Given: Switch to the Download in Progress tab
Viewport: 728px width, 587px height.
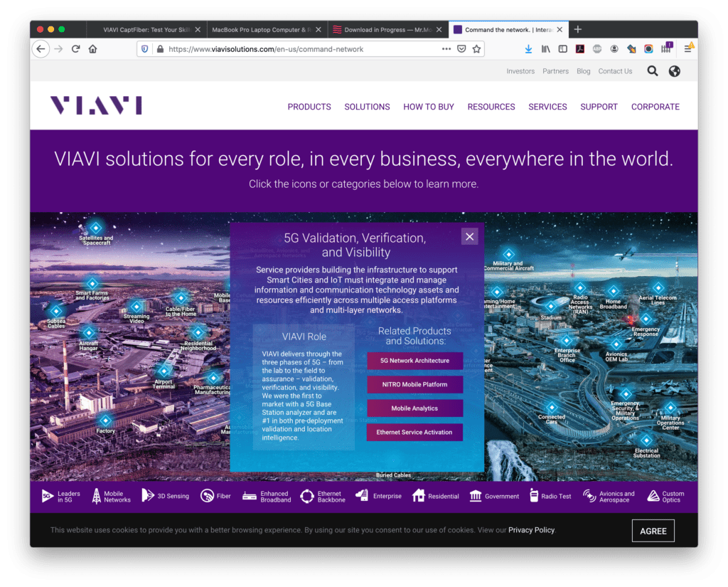Looking at the screenshot, I should point(387,29).
